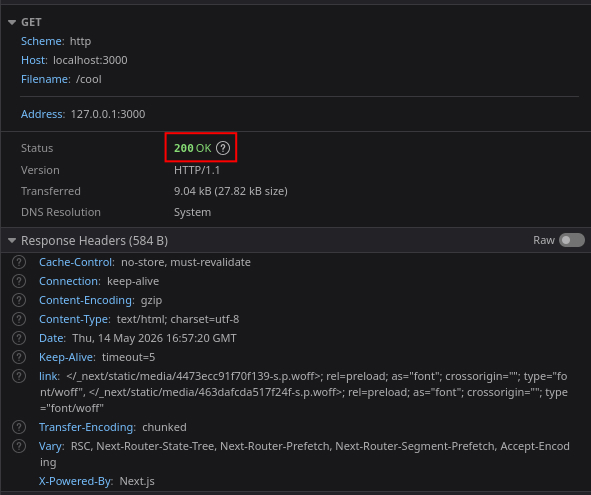Collapse the Response Headers section
The image size is (591, 495).
click(x=12, y=241)
